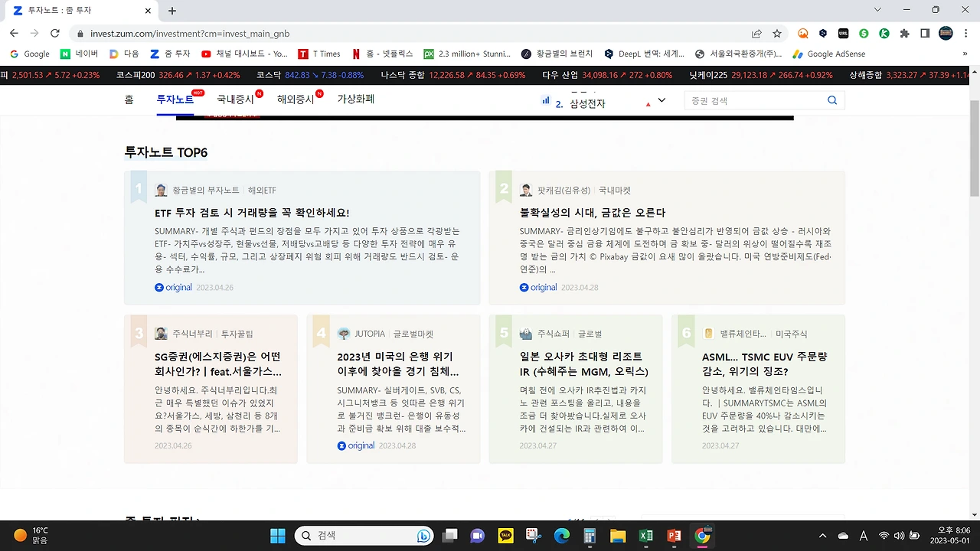Viewport: 980px width, 551px height.
Task: Open the 2023년 미국의 은행 위기 article
Action: (x=398, y=364)
